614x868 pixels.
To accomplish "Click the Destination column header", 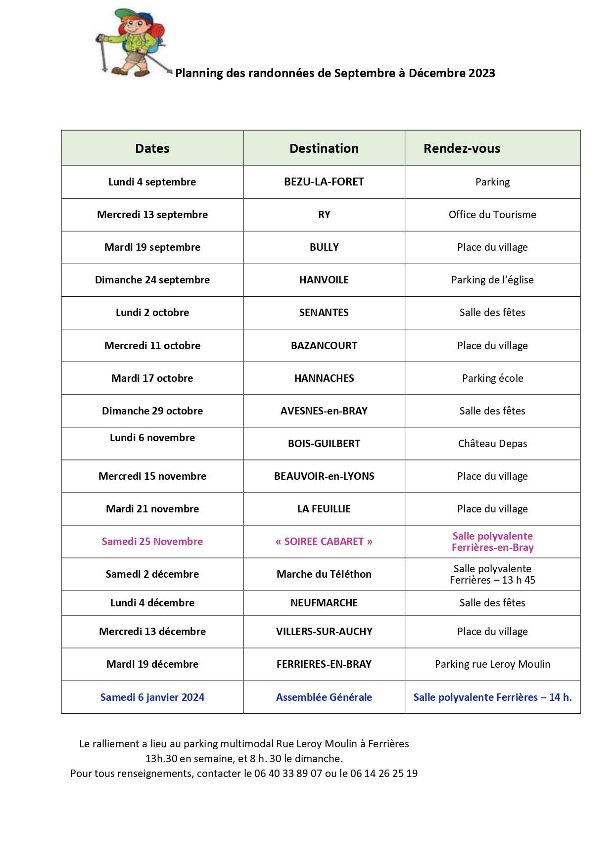I will 324,148.
